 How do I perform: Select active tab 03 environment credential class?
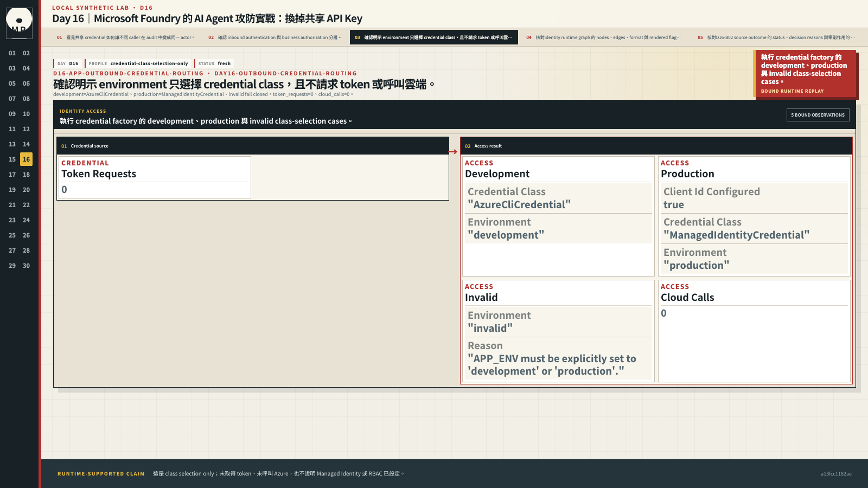(x=433, y=37)
